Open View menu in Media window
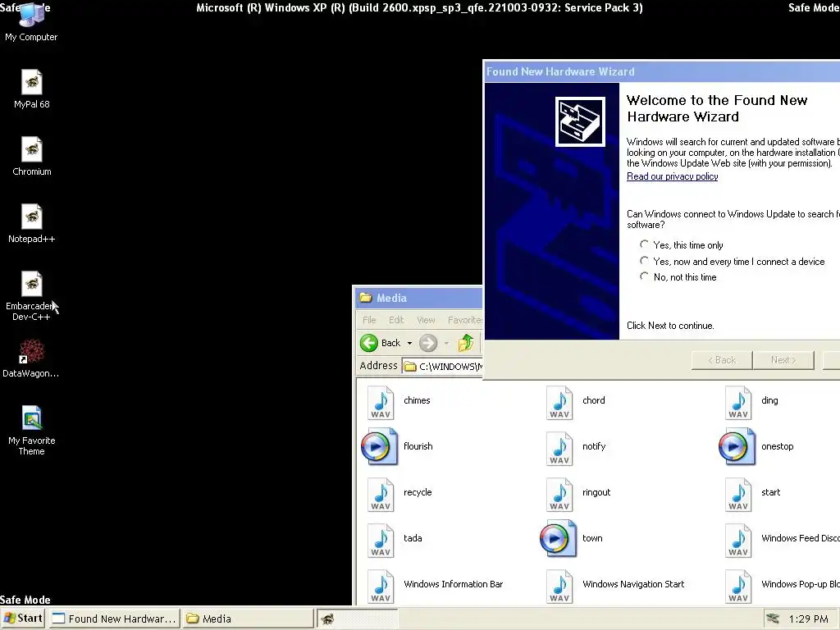 426,320
